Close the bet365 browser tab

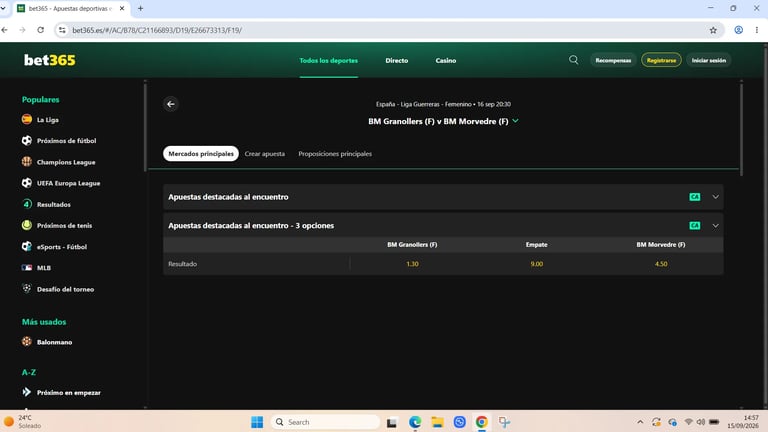pos(122,8)
